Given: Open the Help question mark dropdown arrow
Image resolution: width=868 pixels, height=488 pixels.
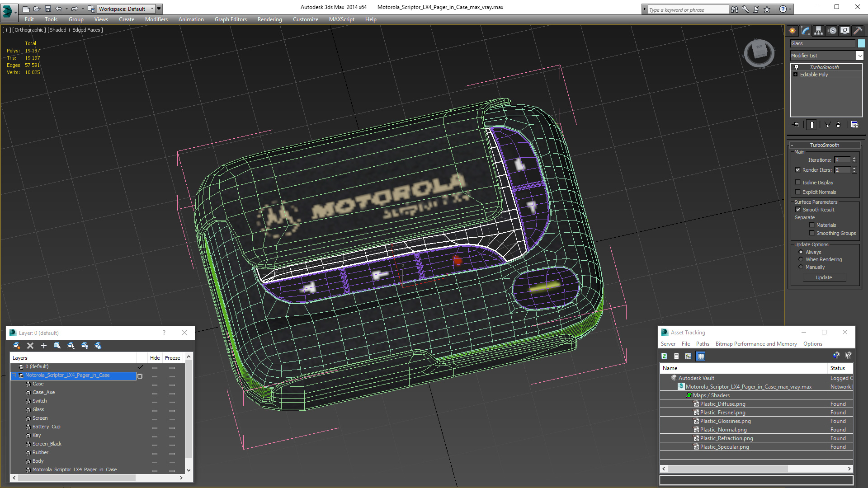Looking at the screenshot, I should point(790,9).
